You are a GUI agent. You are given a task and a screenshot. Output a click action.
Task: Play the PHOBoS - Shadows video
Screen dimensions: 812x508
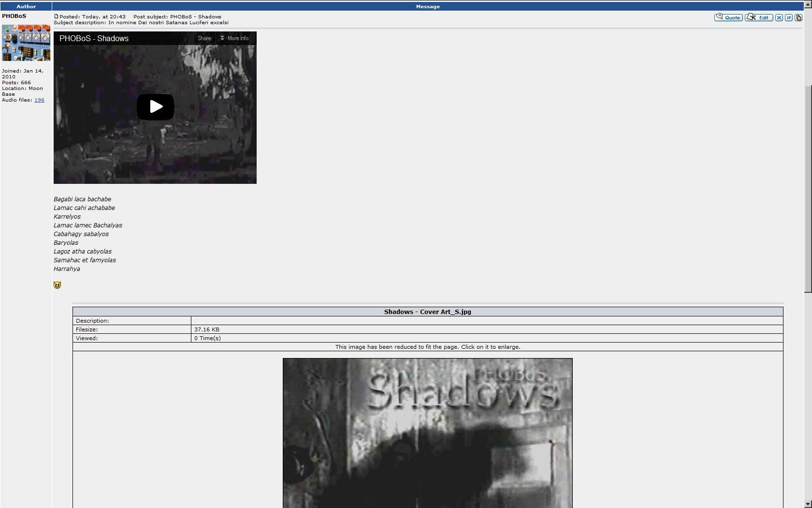click(x=155, y=106)
